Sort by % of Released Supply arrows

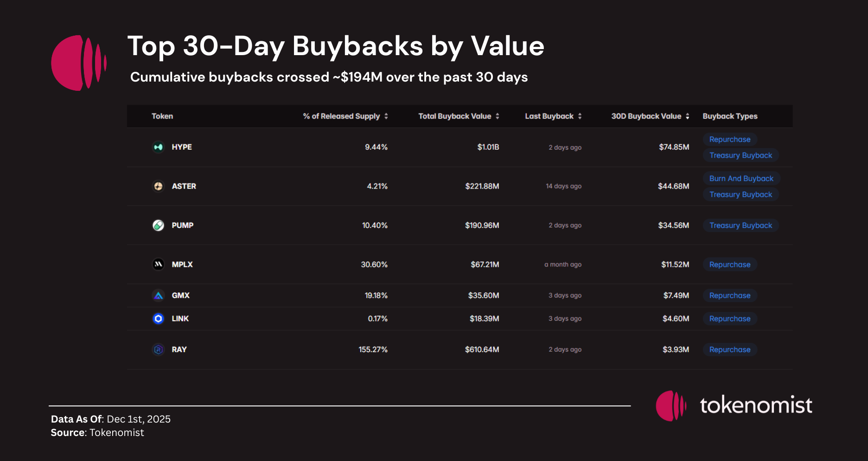pyautogui.click(x=386, y=116)
